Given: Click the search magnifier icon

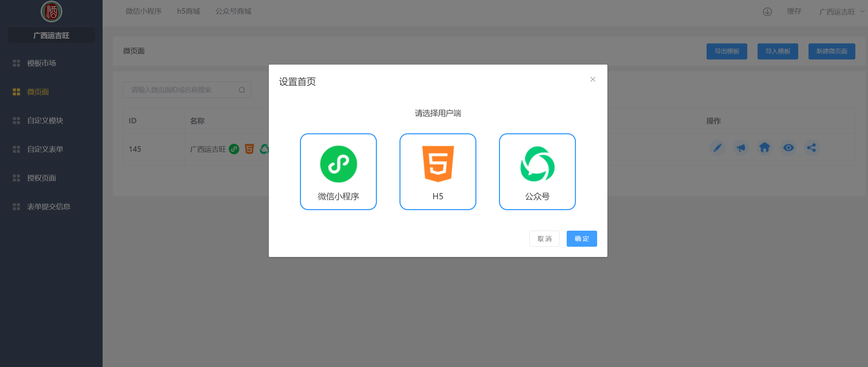Looking at the screenshot, I should tap(242, 90).
